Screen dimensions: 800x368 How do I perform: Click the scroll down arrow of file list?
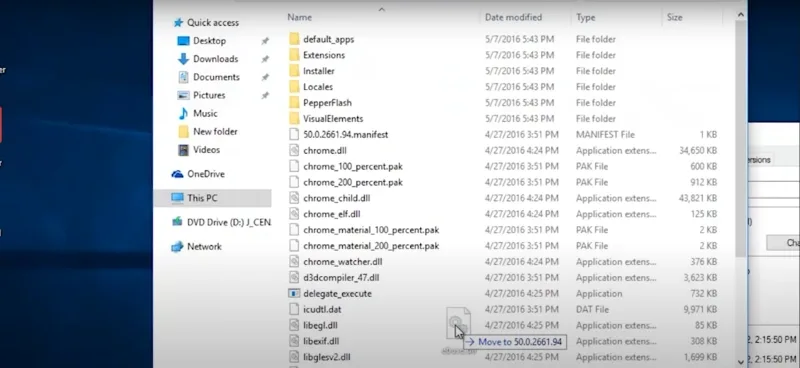[x=740, y=362]
